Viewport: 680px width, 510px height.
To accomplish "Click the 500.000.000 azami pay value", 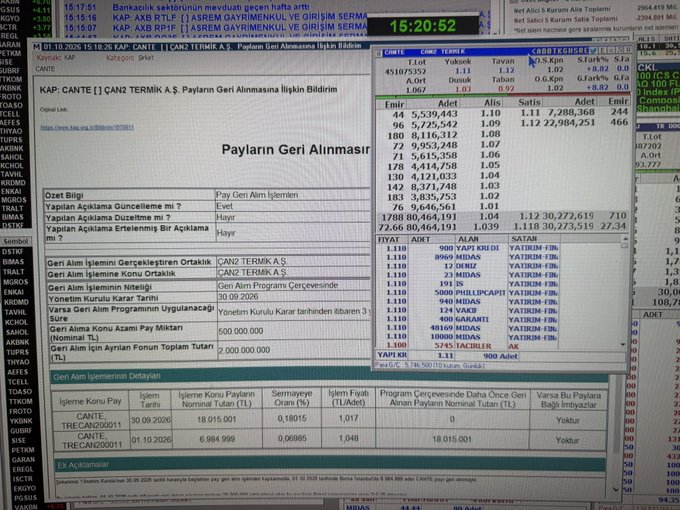I will pos(241,331).
